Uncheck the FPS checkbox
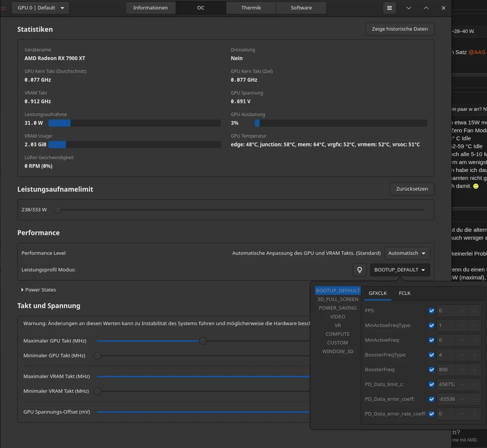Image resolution: width=487 pixels, height=448 pixels. (x=431, y=311)
